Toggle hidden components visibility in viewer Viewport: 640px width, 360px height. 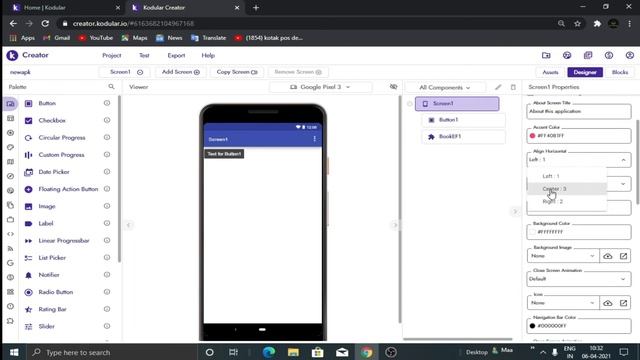click(x=393, y=87)
